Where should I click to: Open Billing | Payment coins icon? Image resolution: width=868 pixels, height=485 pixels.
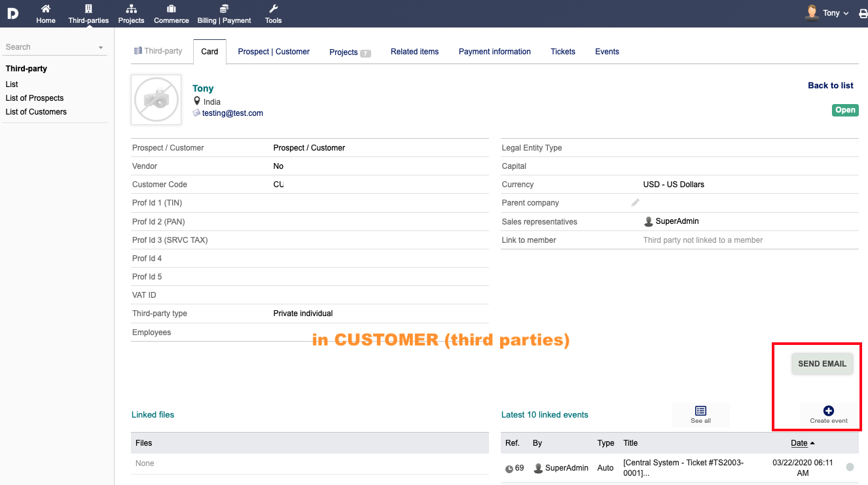[225, 9]
